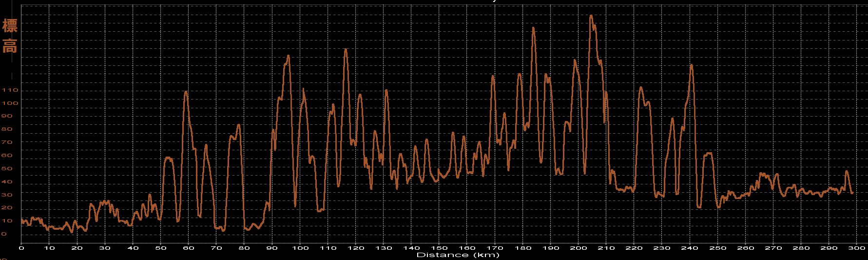The image size is (868, 260).
Task: Click the right end of the elevation line
Action: pos(852,193)
